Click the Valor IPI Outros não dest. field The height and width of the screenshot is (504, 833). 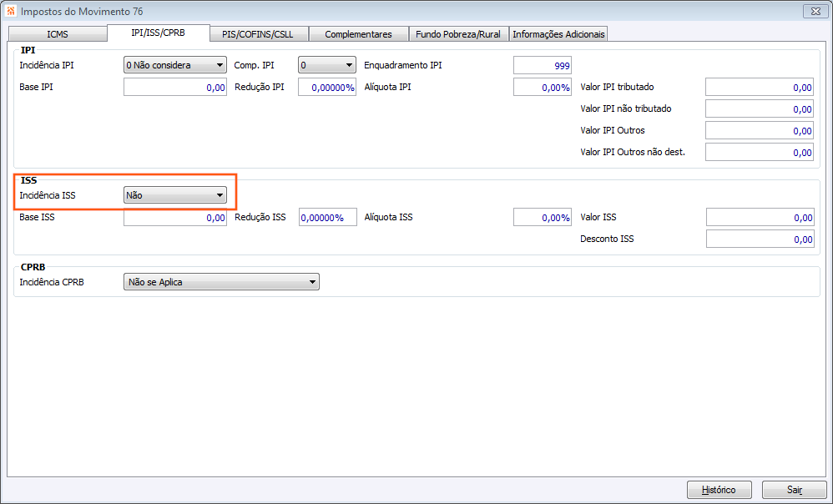pyautogui.click(x=760, y=153)
